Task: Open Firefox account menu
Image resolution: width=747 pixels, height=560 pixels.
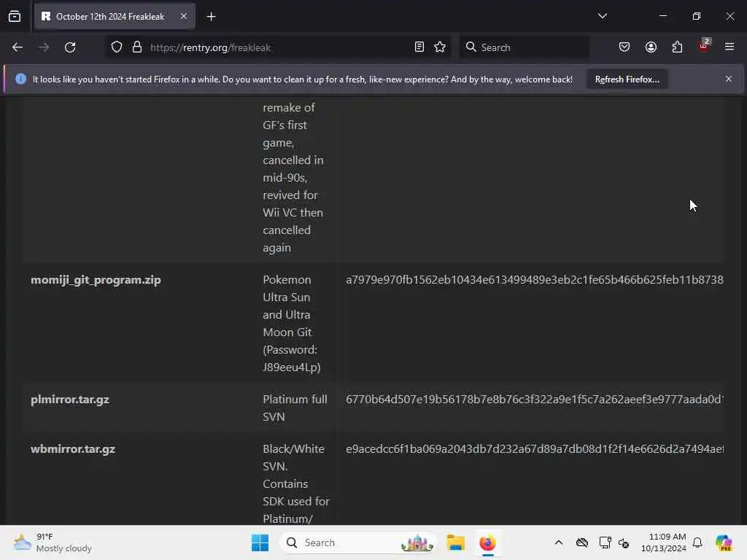Action: pyautogui.click(x=651, y=47)
